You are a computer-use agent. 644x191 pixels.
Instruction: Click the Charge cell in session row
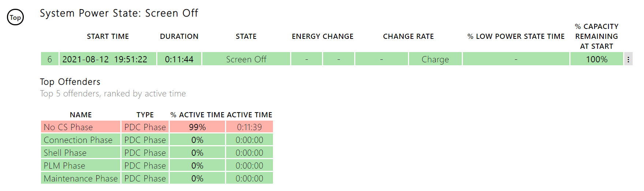point(435,59)
